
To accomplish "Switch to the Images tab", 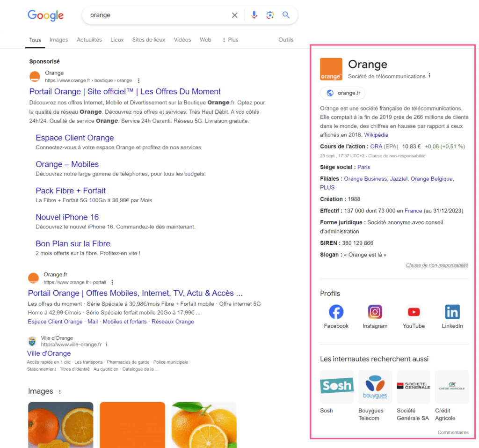I will tap(58, 40).
